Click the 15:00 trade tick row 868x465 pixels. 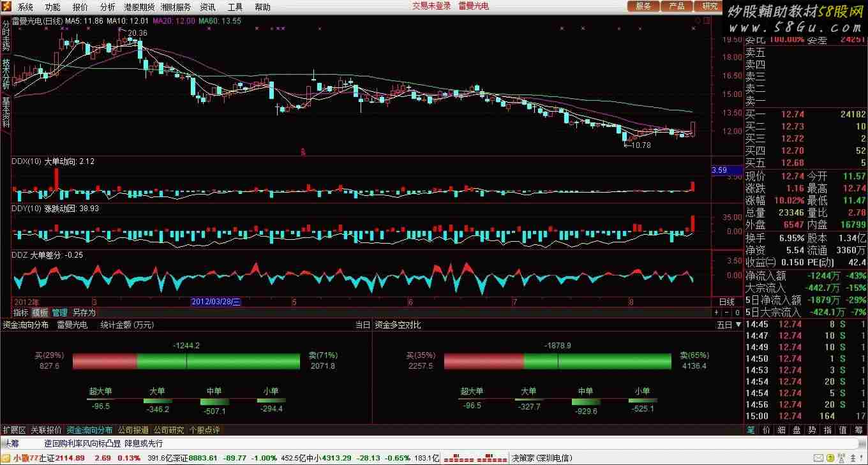coord(806,416)
